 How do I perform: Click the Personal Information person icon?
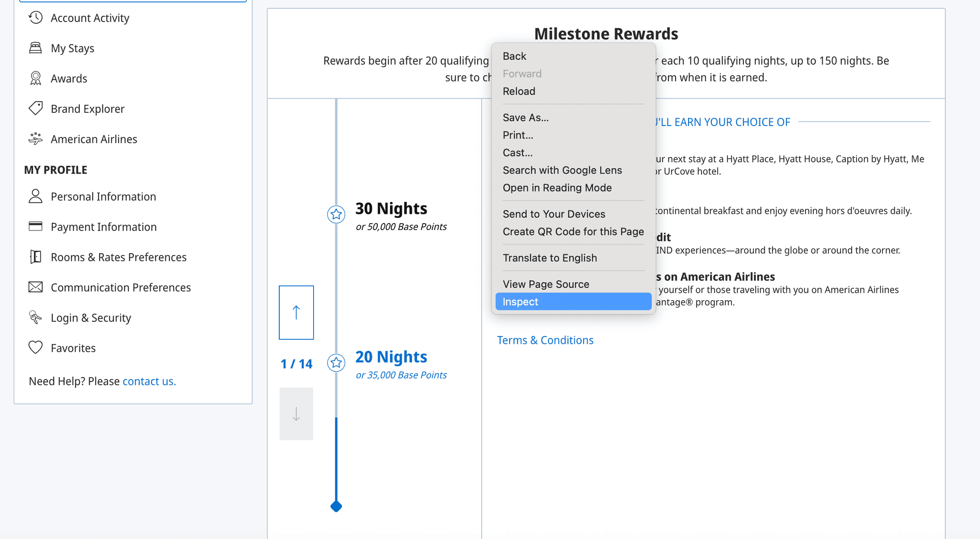(35, 196)
